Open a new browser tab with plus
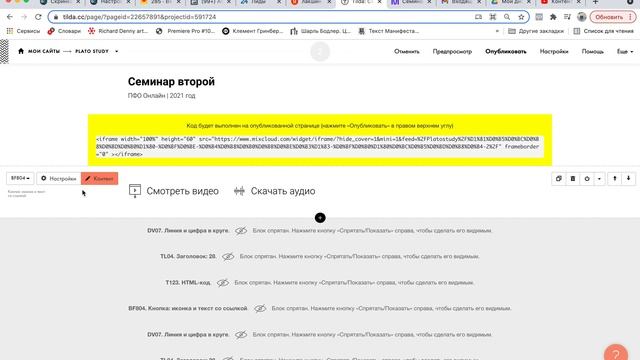This screenshot has height=360, width=640. click(x=596, y=2)
